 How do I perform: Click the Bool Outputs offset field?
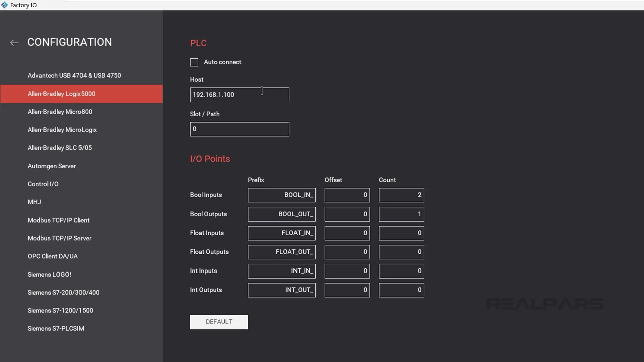pyautogui.click(x=347, y=214)
